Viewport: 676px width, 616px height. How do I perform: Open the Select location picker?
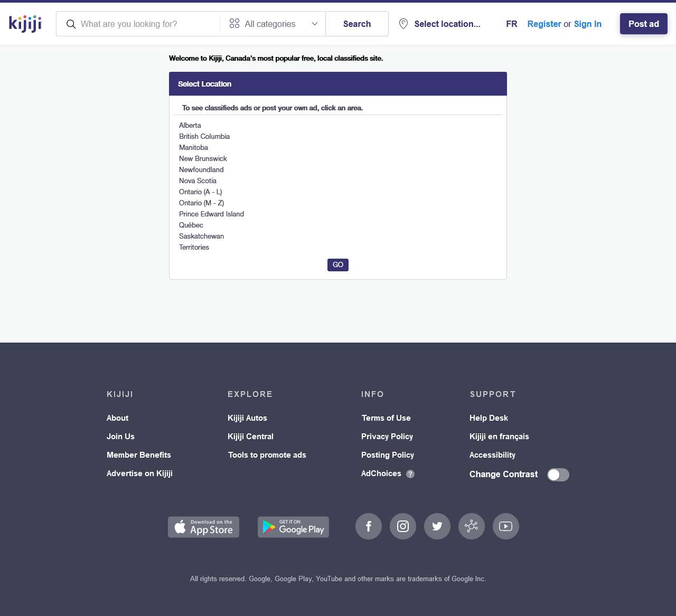(x=440, y=24)
